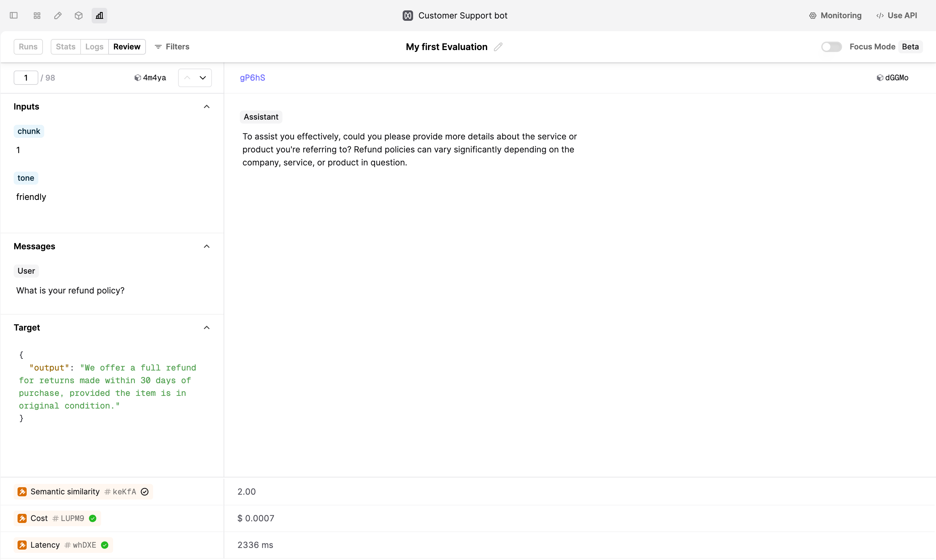Viewport: 936px width, 560px height.
Task: Click the Semantic similarity evaluator icon
Action: click(x=22, y=492)
